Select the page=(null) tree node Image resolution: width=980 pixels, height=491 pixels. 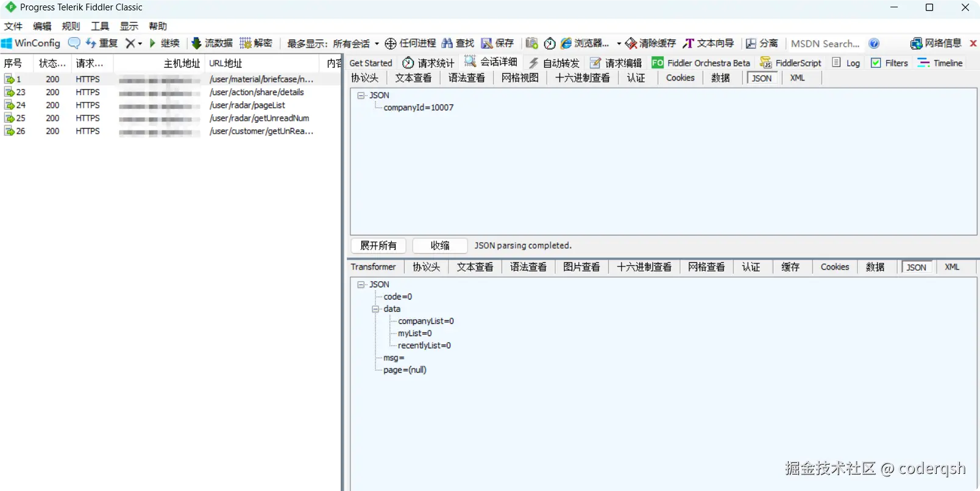(405, 370)
